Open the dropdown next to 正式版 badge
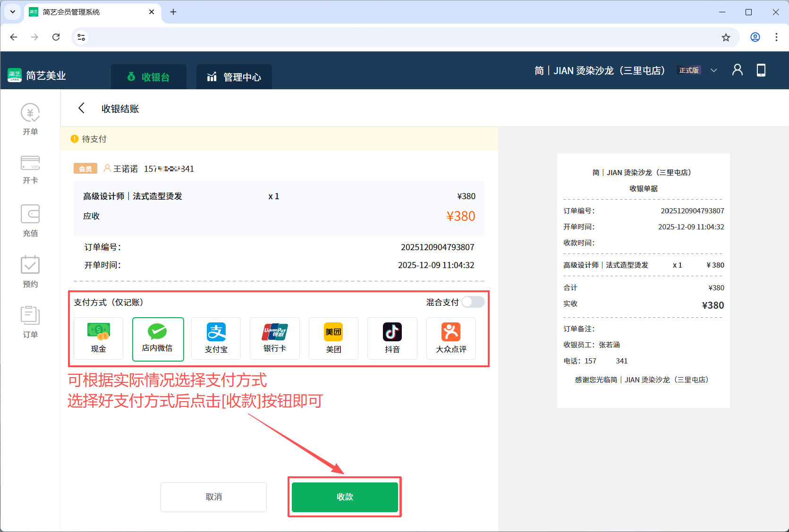Screen dimensions: 789x532 pos(714,70)
